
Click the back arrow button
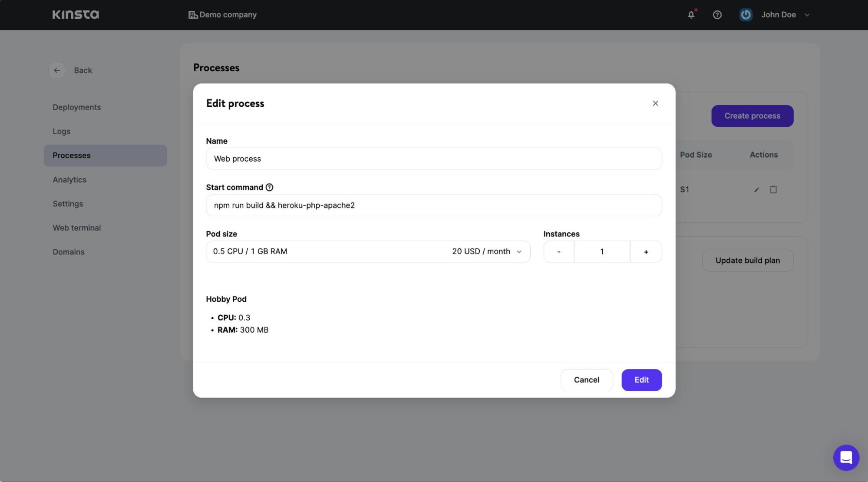coord(57,70)
